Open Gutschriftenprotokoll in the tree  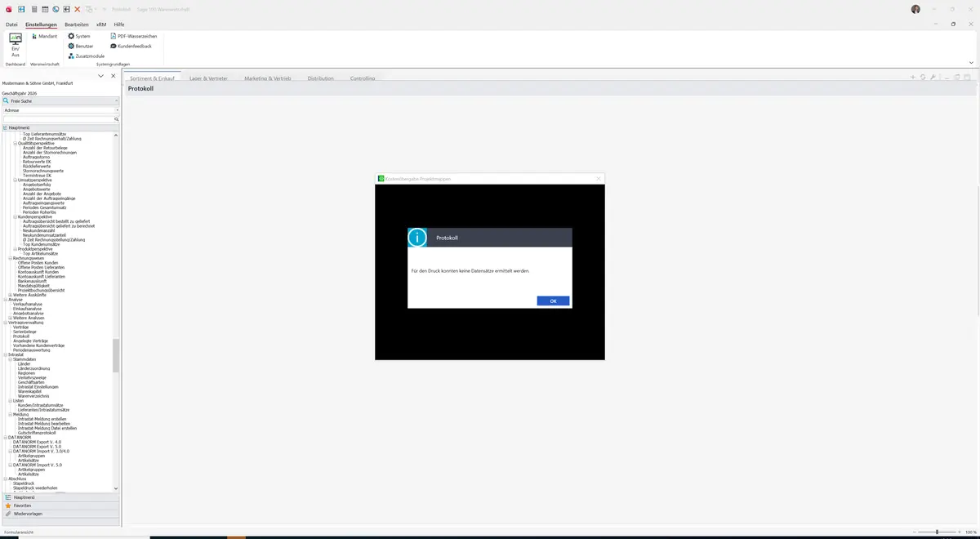tap(37, 433)
